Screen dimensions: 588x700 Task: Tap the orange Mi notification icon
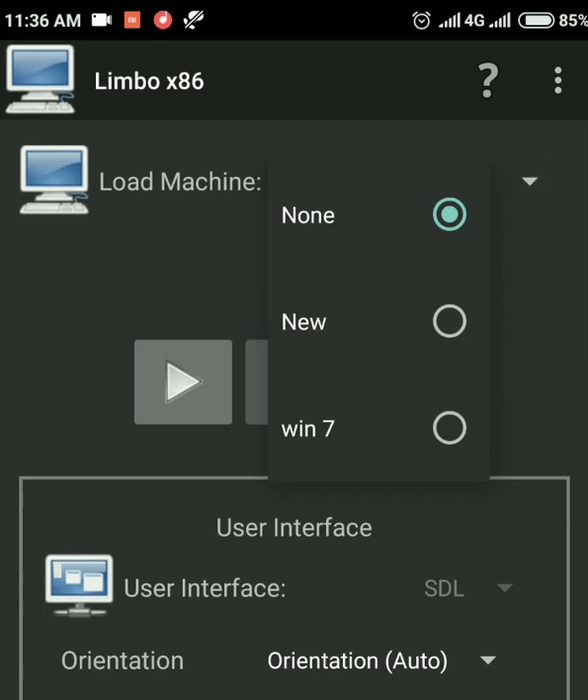132,20
